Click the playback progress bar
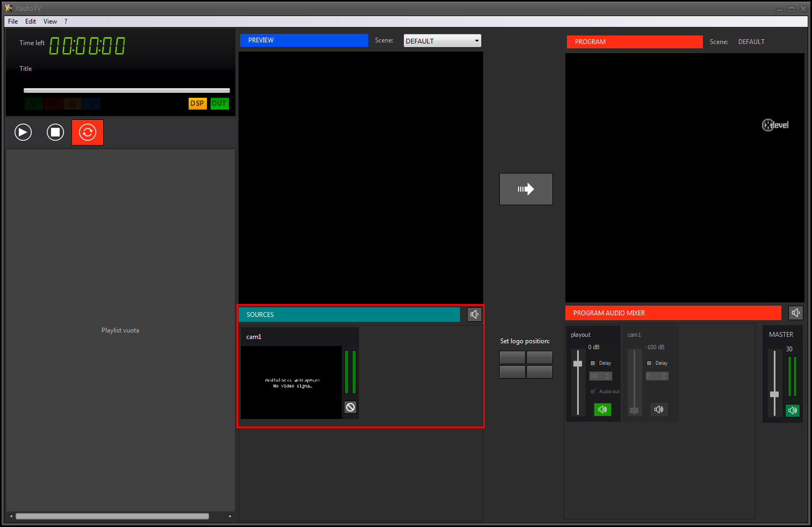This screenshot has height=527, width=812. pyautogui.click(x=127, y=90)
